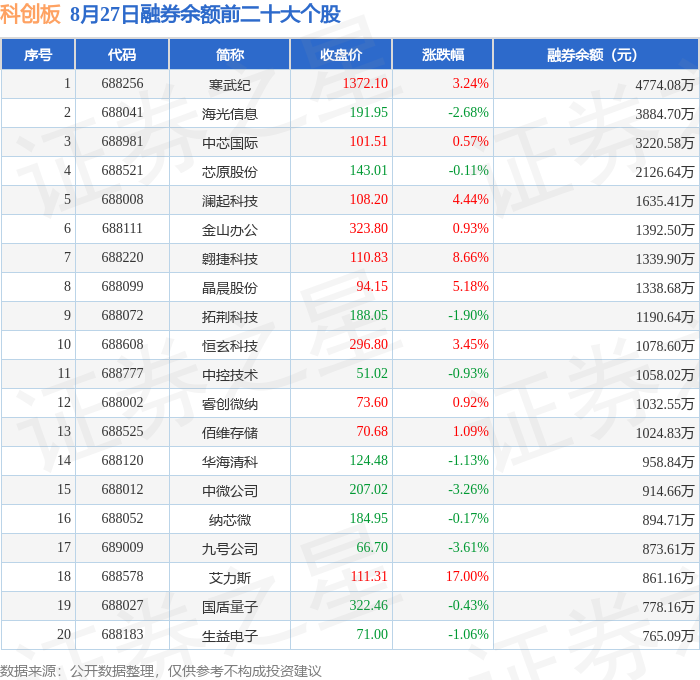Select stock name 纳芯微

229,520
